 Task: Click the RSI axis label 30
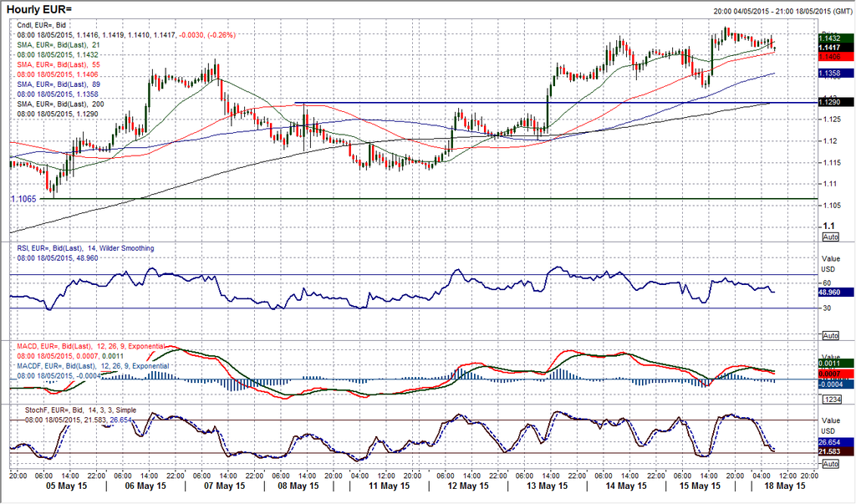[x=827, y=308]
